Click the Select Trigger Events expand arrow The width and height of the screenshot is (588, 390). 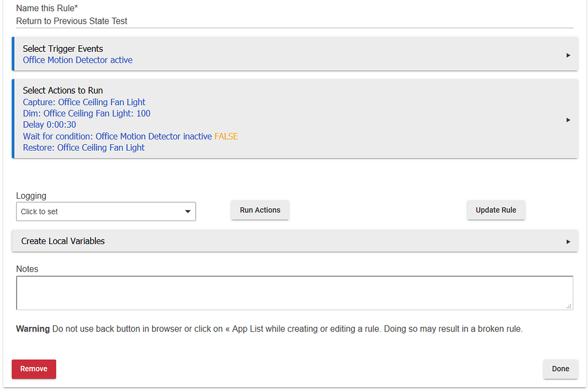click(568, 55)
